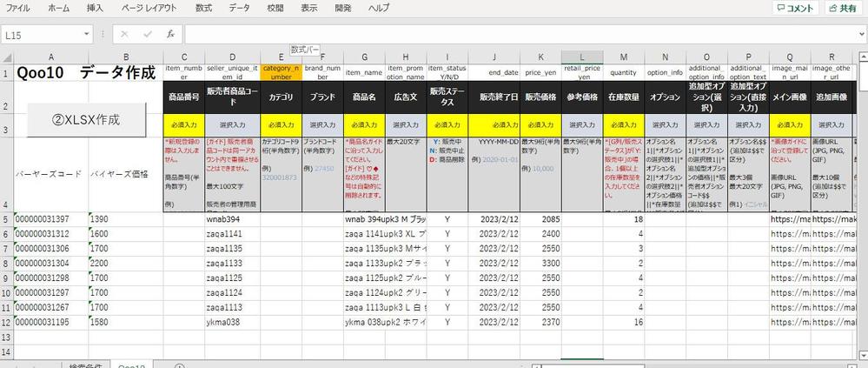Click quantity cell showing 18

click(624, 219)
